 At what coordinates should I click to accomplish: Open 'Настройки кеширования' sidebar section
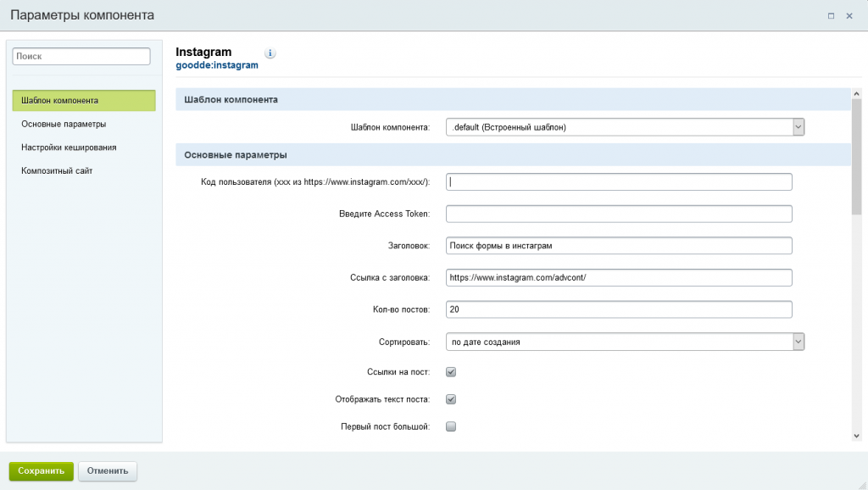(69, 148)
